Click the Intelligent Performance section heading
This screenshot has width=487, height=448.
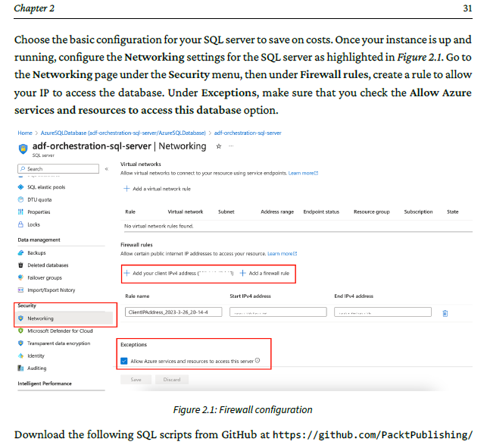[45, 384]
